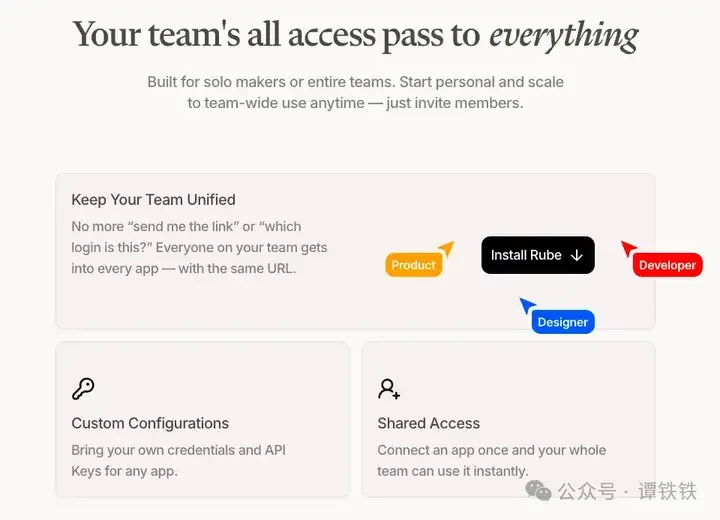Click the add-user icon above Shared Access
The image size is (720, 520).
389,389
